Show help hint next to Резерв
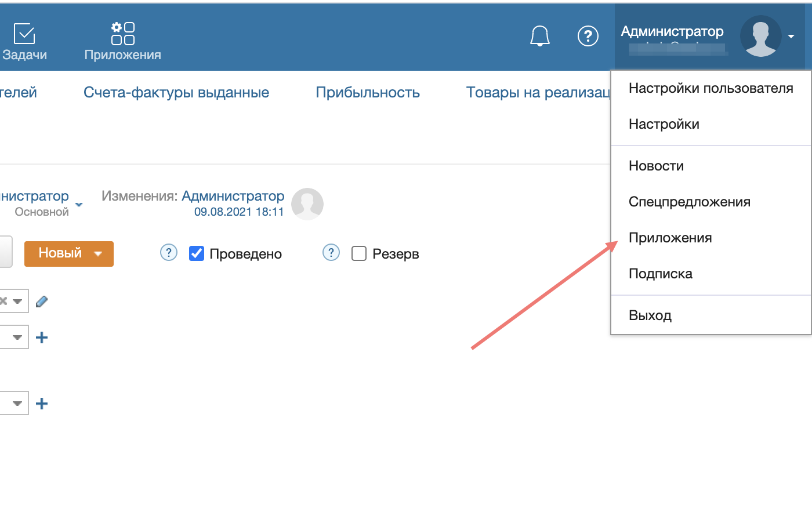This screenshot has height=530, width=812. [331, 252]
